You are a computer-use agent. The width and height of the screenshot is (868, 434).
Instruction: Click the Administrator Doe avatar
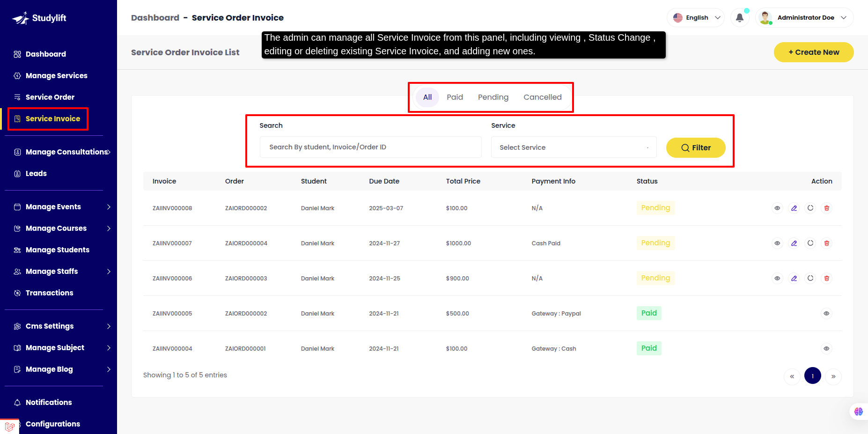[765, 18]
